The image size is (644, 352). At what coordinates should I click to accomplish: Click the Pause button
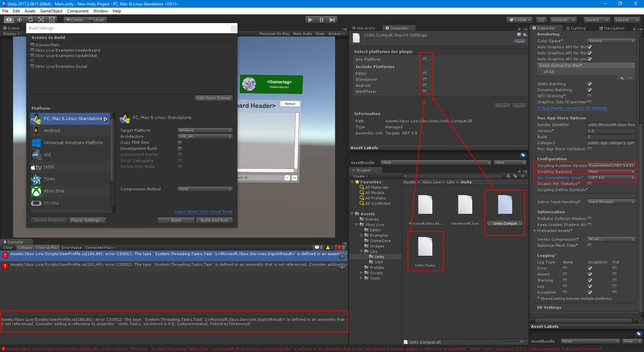321,19
